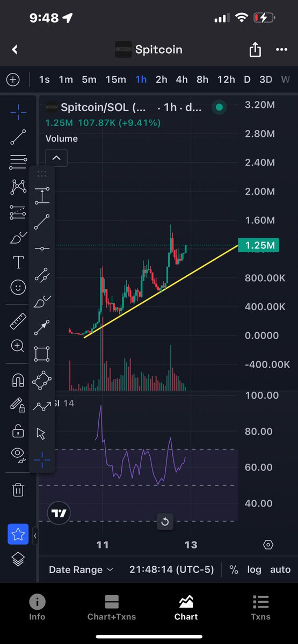298x644 pixels.
Task: Open the object tree layers icon
Action: [x=18, y=559]
